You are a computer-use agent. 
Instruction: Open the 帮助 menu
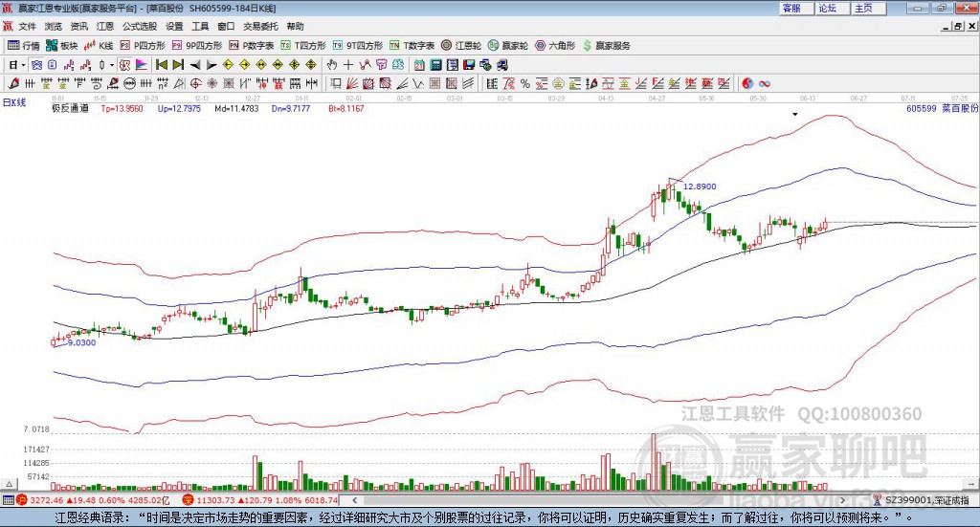pos(295,26)
